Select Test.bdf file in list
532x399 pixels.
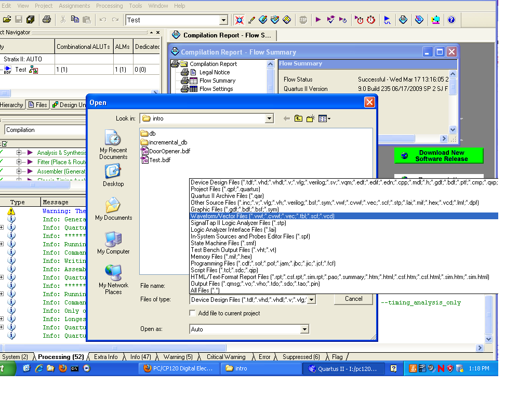(x=156, y=160)
